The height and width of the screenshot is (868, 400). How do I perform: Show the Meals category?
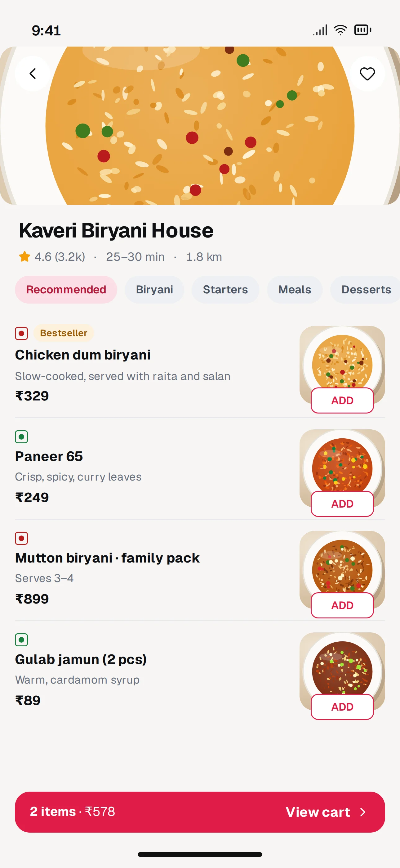295,289
